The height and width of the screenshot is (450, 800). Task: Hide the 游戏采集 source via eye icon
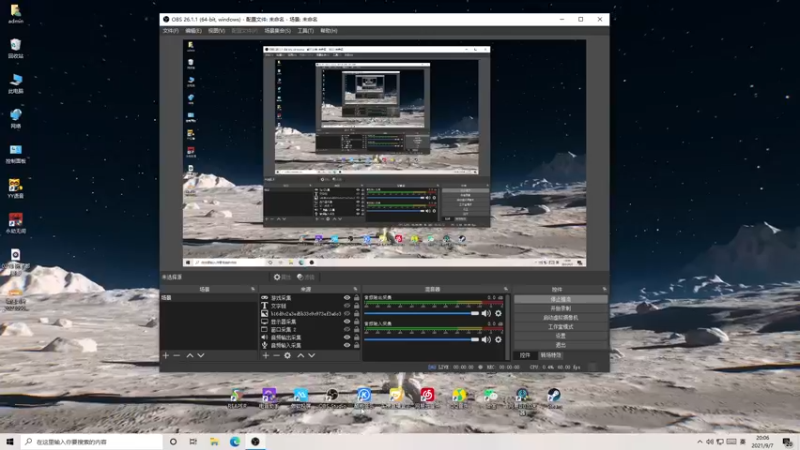coord(347,298)
